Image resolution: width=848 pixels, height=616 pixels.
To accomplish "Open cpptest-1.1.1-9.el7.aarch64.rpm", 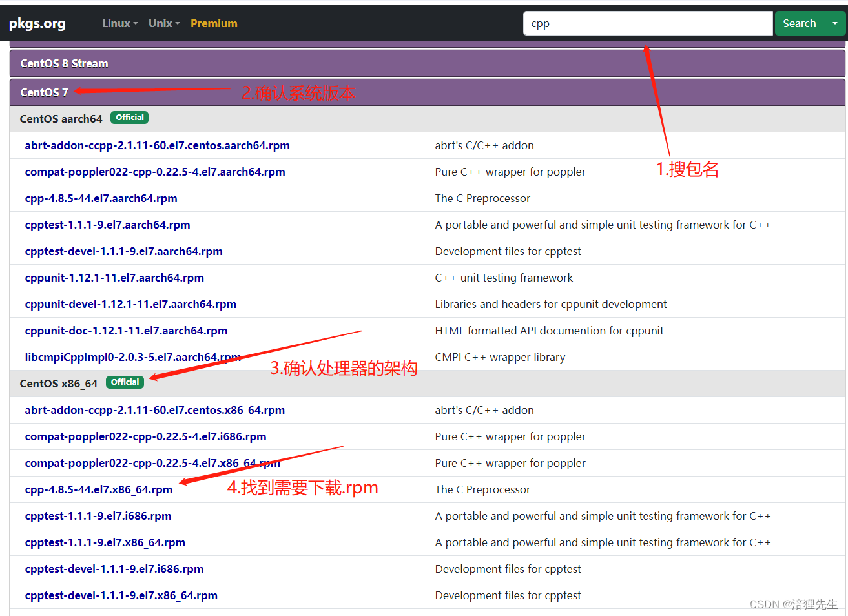I will point(107,225).
